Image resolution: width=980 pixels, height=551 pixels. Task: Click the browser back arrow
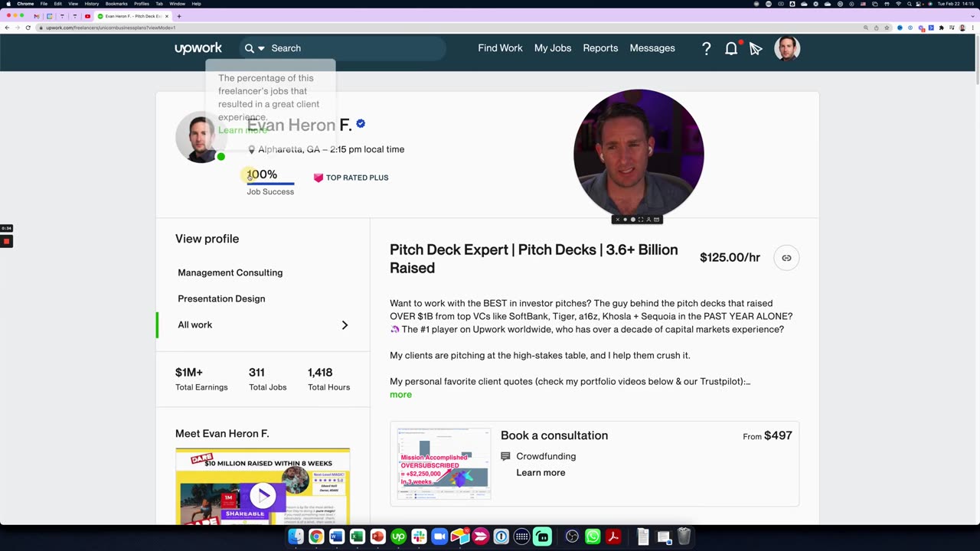tap(7, 28)
